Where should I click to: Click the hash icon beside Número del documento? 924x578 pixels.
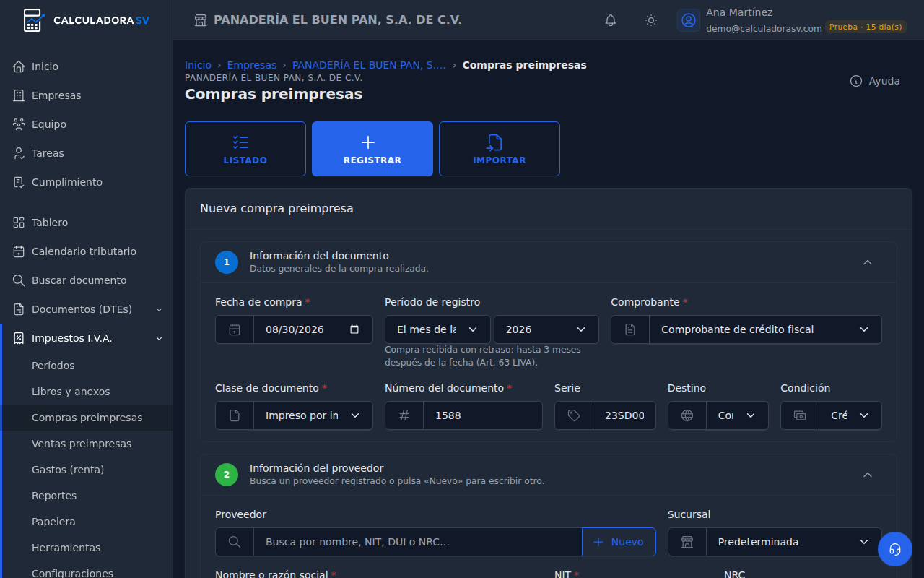[x=404, y=415]
